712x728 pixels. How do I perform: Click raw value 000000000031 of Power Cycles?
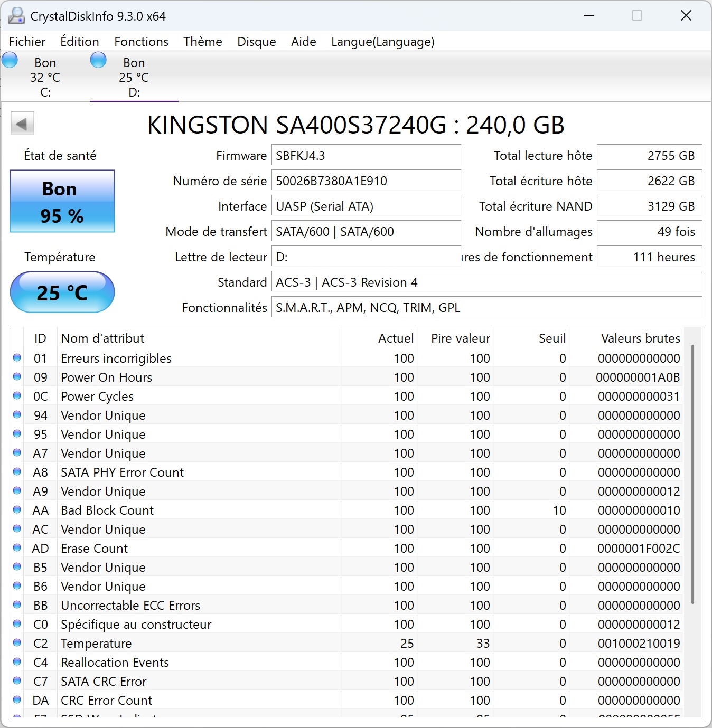tap(639, 396)
